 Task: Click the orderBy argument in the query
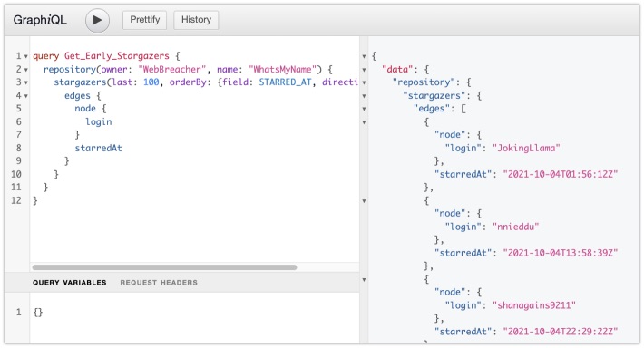tap(188, 82)
